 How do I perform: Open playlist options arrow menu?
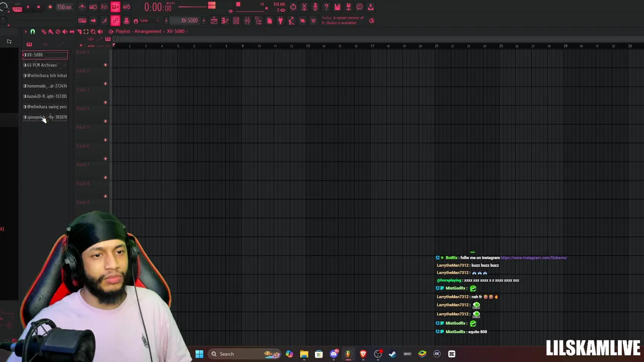(x=26, y=32)
